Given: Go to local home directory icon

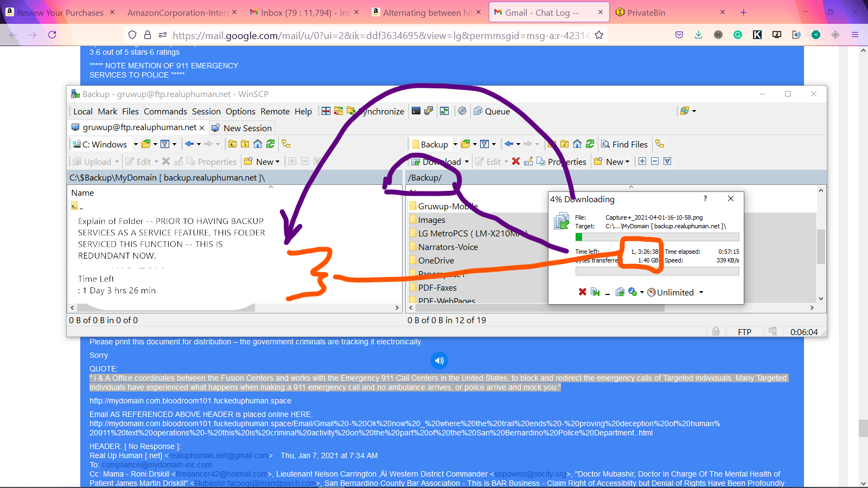Looking at the screenshot, I should coord(258,144).
